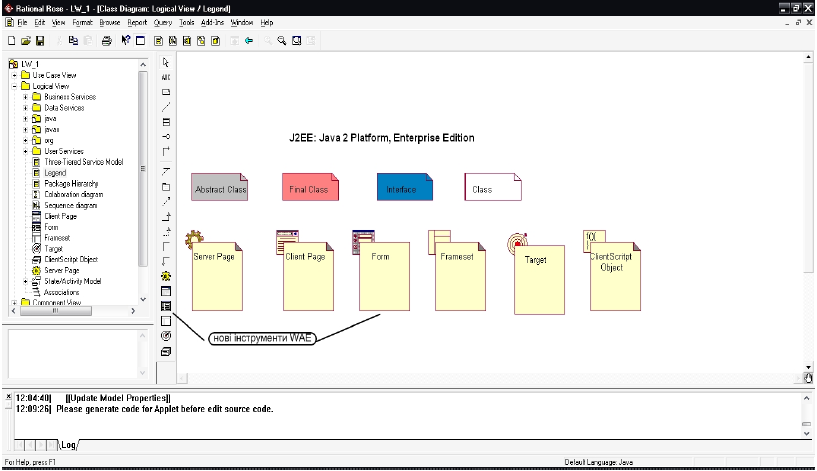
Task: Open the Report menu
Action: pos(137,22)
